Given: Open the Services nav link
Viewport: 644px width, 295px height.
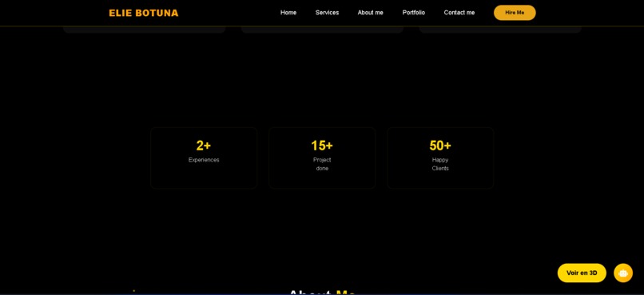Looking at the screenshot, I should coord(327,13).
